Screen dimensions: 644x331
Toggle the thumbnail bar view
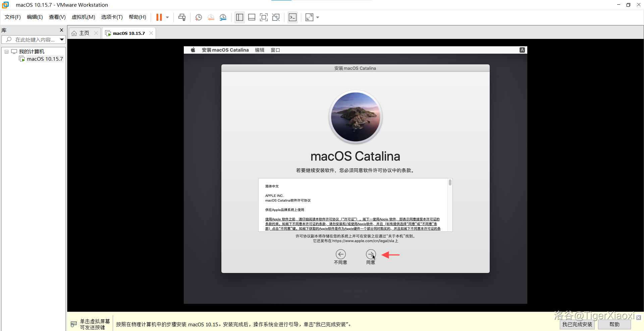point(252,17)
